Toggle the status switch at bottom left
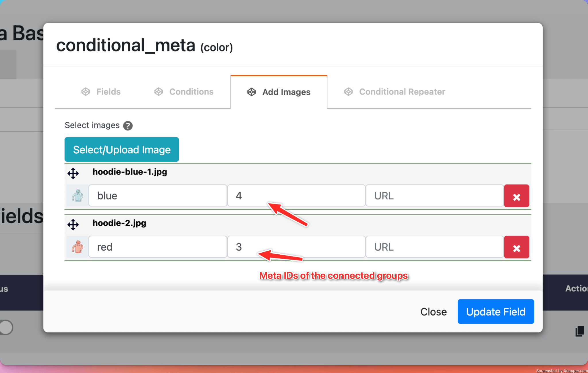 tap(6, 327)
